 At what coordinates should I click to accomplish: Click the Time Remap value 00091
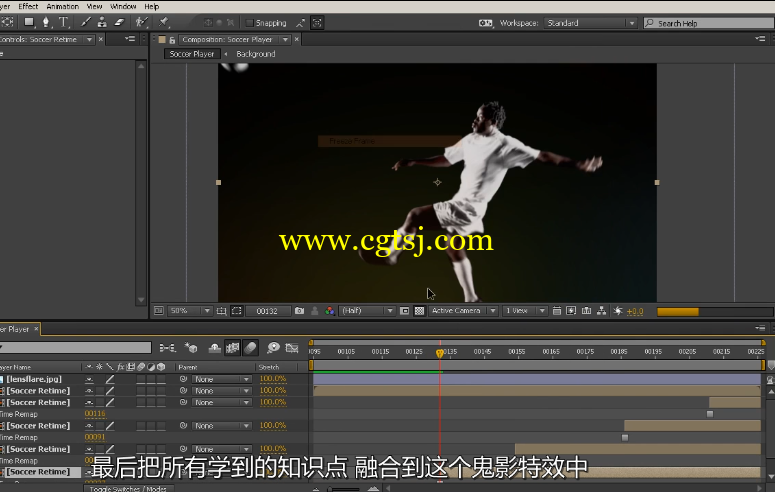95,437
